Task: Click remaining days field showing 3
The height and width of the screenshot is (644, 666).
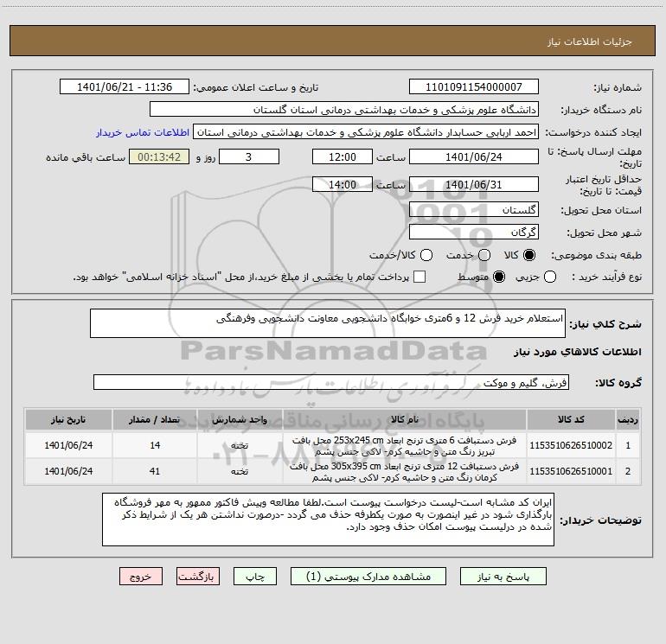Action: (x=249, y=156)
